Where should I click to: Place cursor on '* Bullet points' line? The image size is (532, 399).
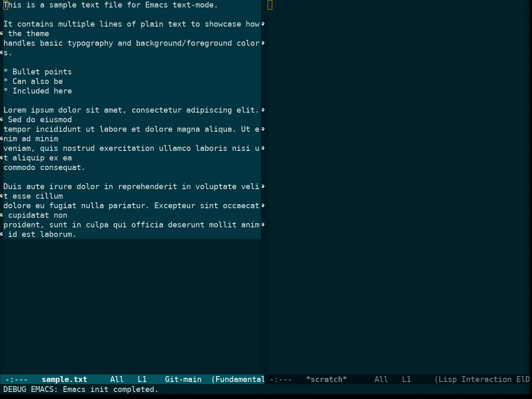[37, 72]
